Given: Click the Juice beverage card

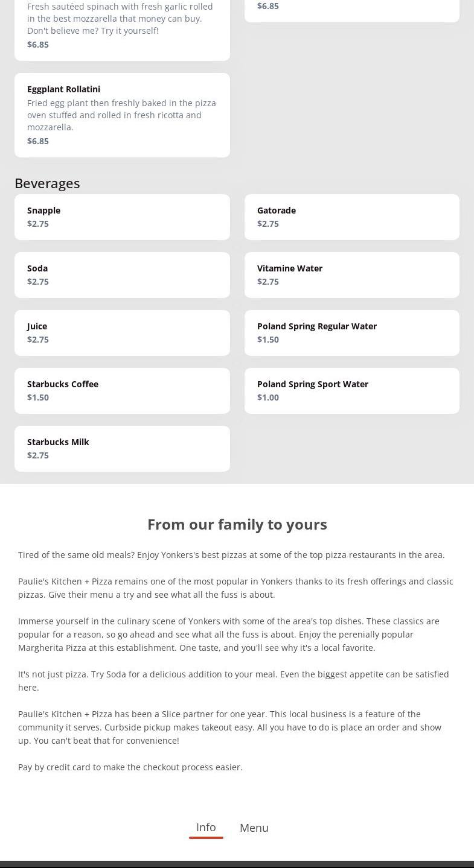Looking at the screenshot, I should click(122, 332).
